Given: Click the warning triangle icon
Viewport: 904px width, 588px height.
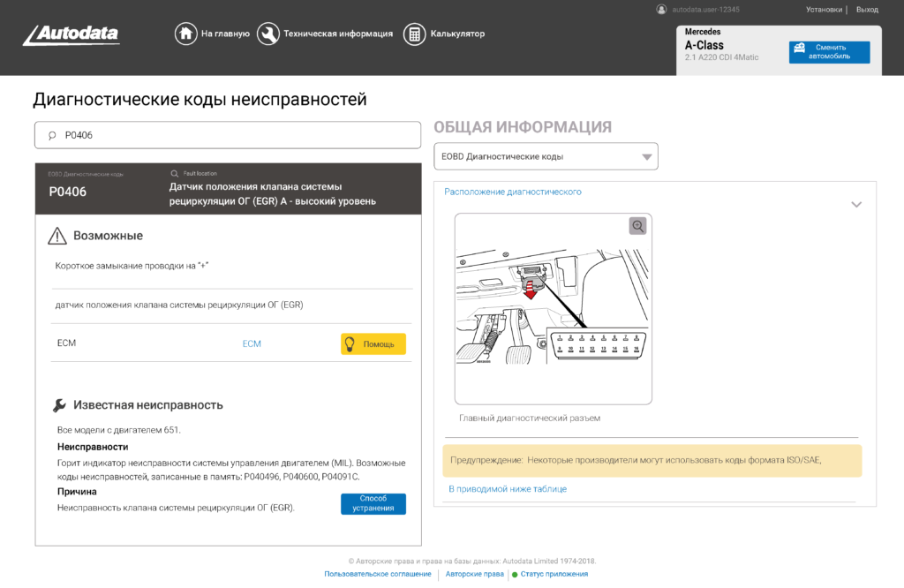Looking at the screenshot, I should (57, 236).
